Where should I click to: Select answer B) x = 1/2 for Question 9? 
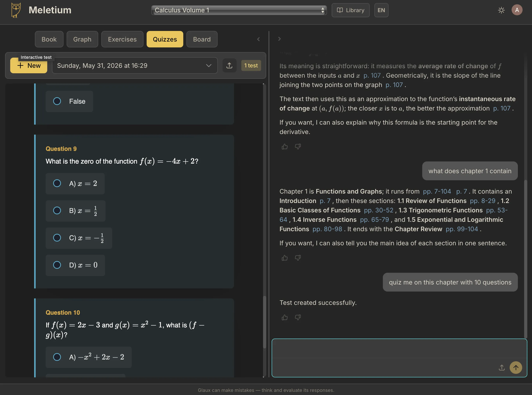coord(75,211)
